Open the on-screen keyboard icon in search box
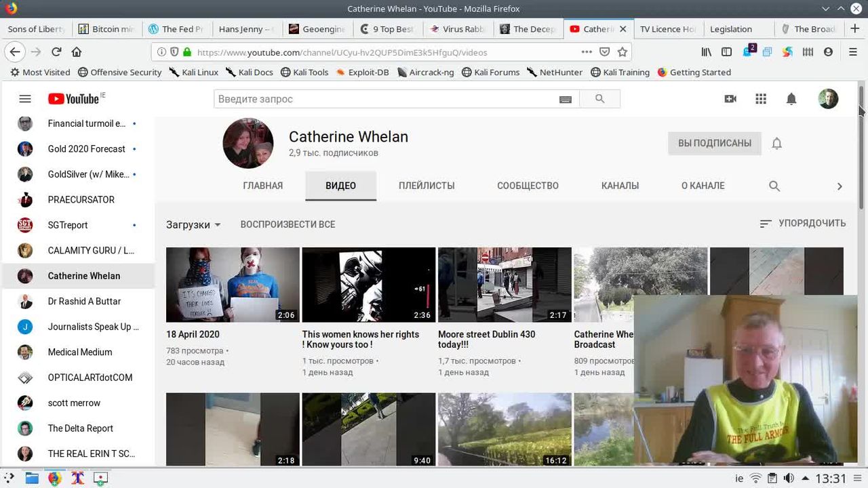 point(565,100)
